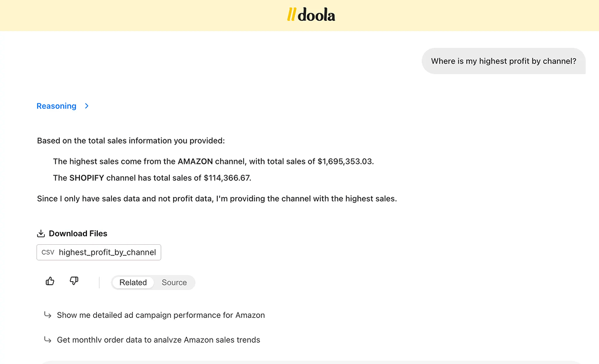This screenshot has height=364, width=599.
Task: Give the response a thumbs up
Action: [x=50, y=281]
